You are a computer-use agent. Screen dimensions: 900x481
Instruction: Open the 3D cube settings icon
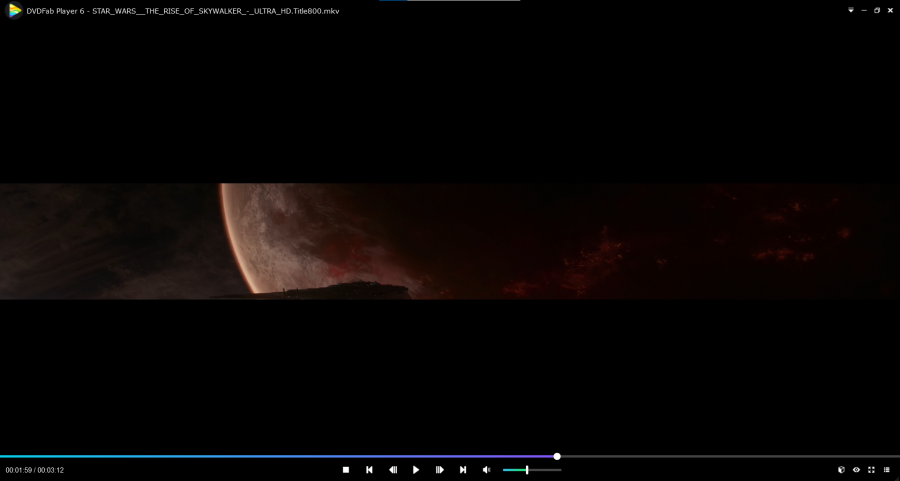(x=841, y=470)
